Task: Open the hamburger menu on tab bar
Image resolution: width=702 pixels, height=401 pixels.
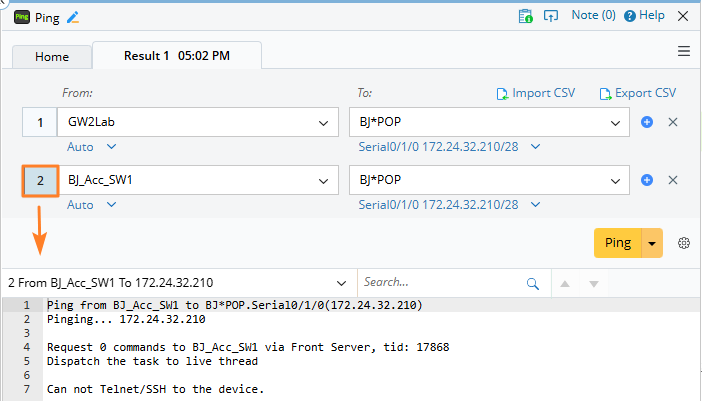Action: [684, 51]
